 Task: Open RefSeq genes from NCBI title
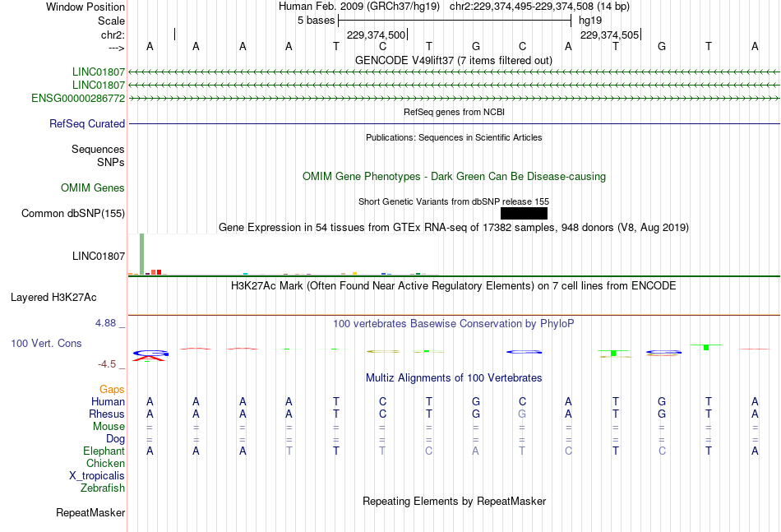point(454,112)
